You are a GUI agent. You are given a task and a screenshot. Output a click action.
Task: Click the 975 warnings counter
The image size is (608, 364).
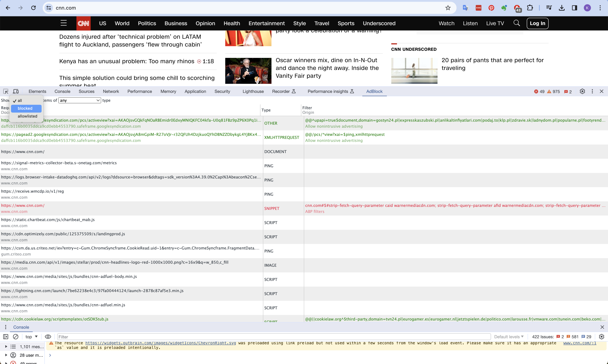click(x=553, y=91)
